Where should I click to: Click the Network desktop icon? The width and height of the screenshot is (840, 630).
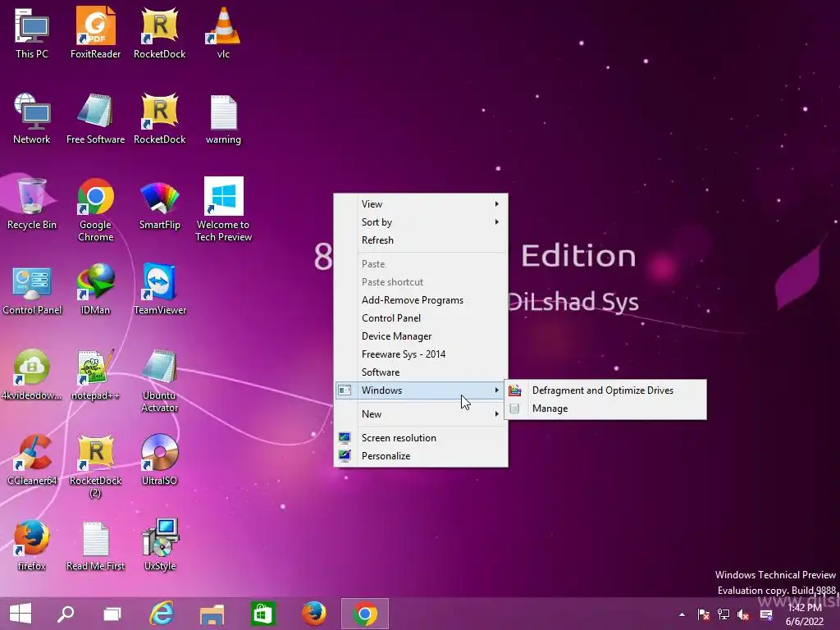pyautogui.click(x=32, y=118)
